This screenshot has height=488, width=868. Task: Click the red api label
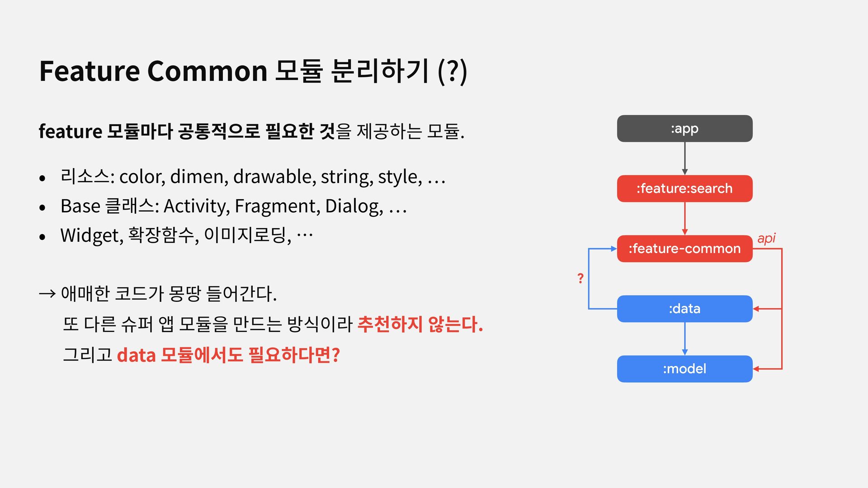coord(766,238)
